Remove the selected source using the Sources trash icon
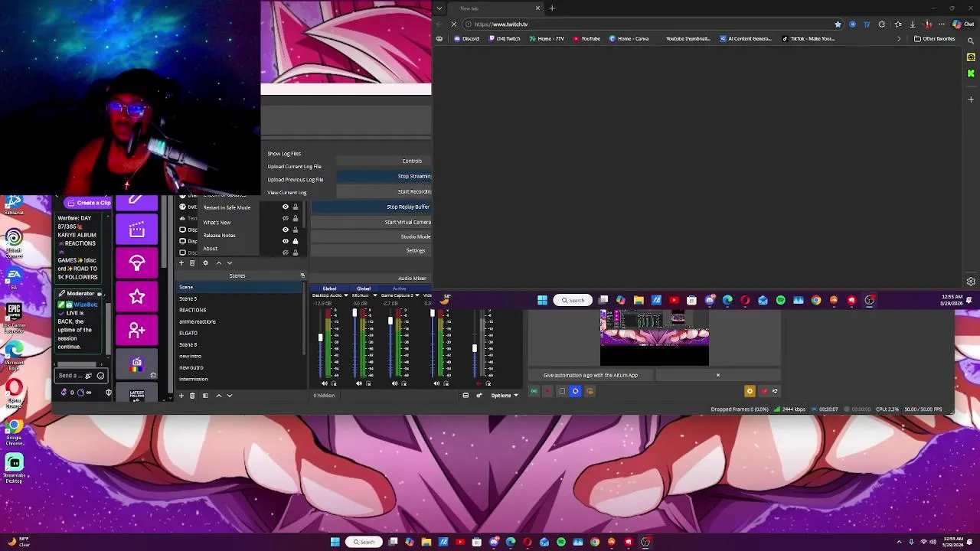The image size is (980, 551). pyautogui.click(x=192, y=263)
